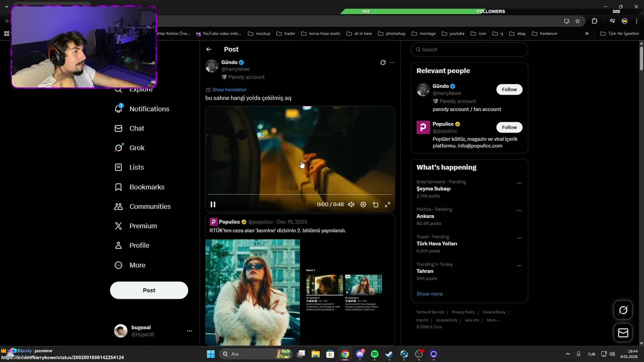Open Terms of Service link
The width and height of the screenshot is (644, 362).
(430, 312)
